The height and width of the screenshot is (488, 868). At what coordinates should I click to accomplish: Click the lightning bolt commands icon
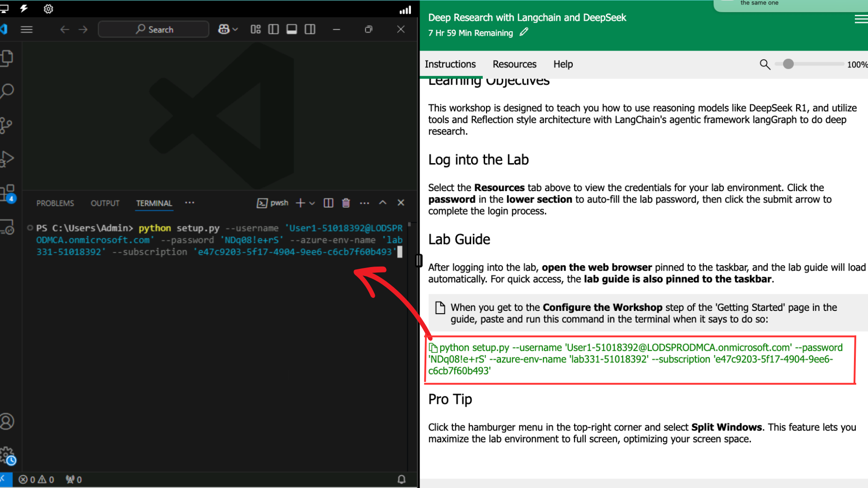24,8
